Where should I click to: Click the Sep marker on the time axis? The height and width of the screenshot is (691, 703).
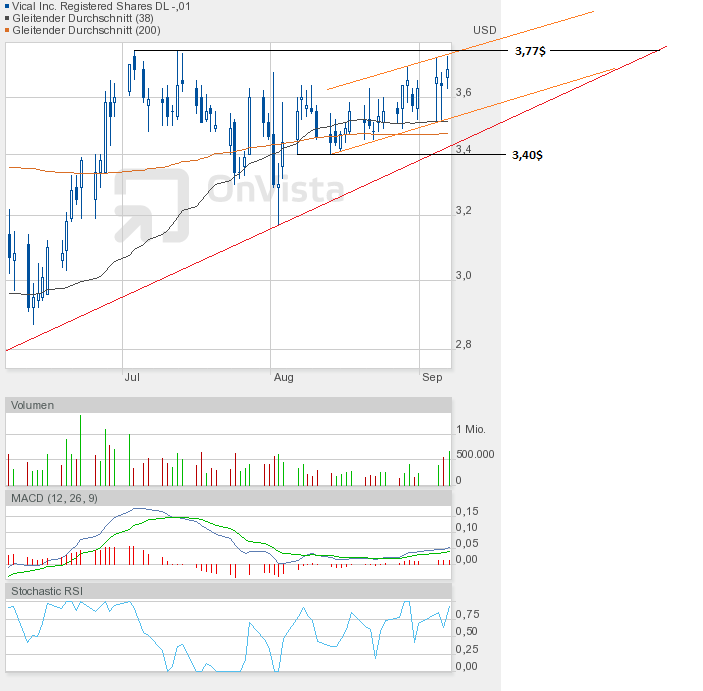click(x=432, y=377)
